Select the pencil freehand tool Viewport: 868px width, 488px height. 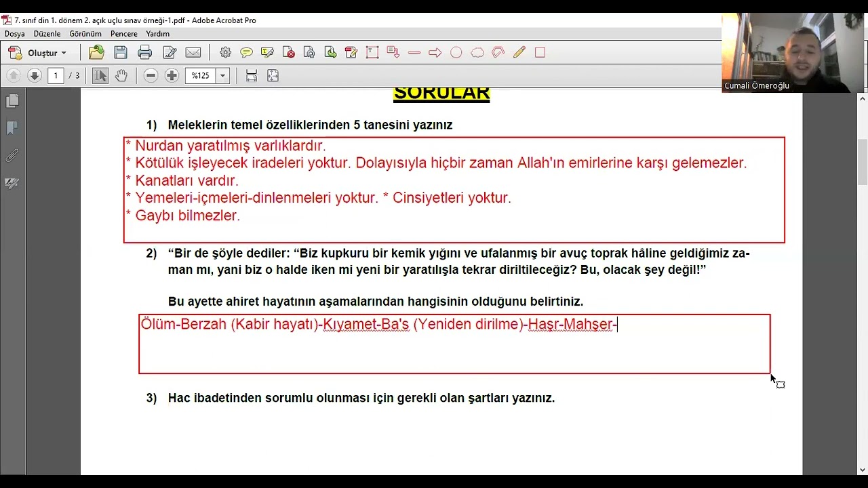tap(519, 52)
